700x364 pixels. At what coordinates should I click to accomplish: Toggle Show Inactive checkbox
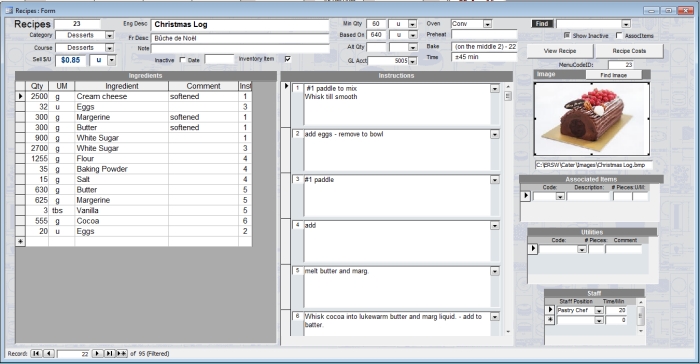tap(567, 35)
